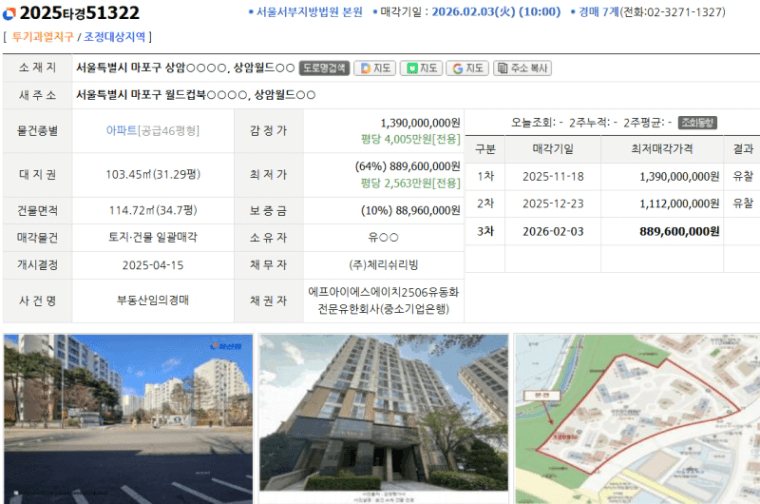Click the 평당 2,563만원[전용] text
760x504 pixels.
411,183
